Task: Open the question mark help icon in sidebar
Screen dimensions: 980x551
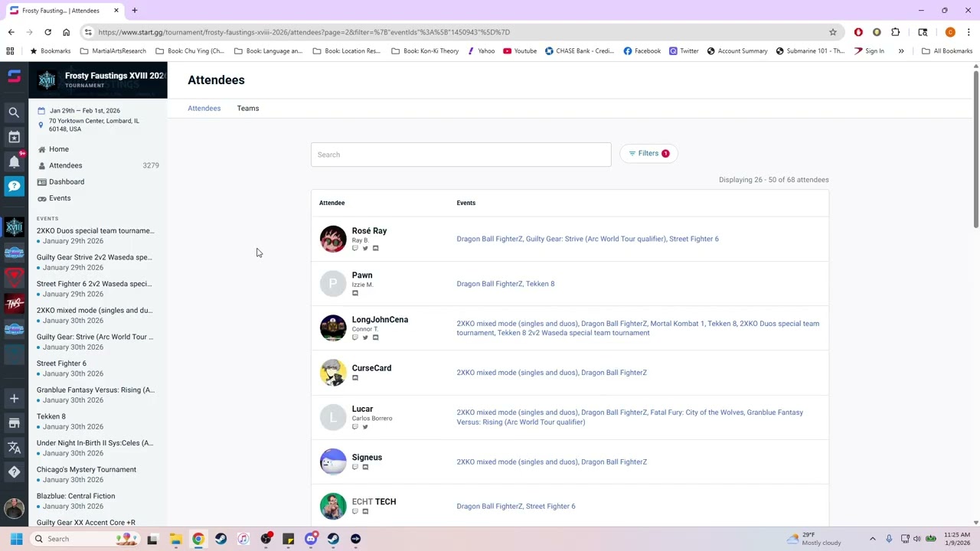Action: pos(14,472)
